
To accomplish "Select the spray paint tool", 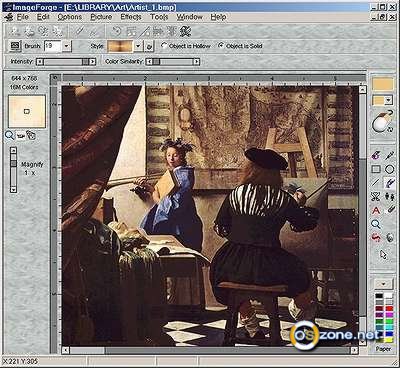I will click(x=376, y=155).
